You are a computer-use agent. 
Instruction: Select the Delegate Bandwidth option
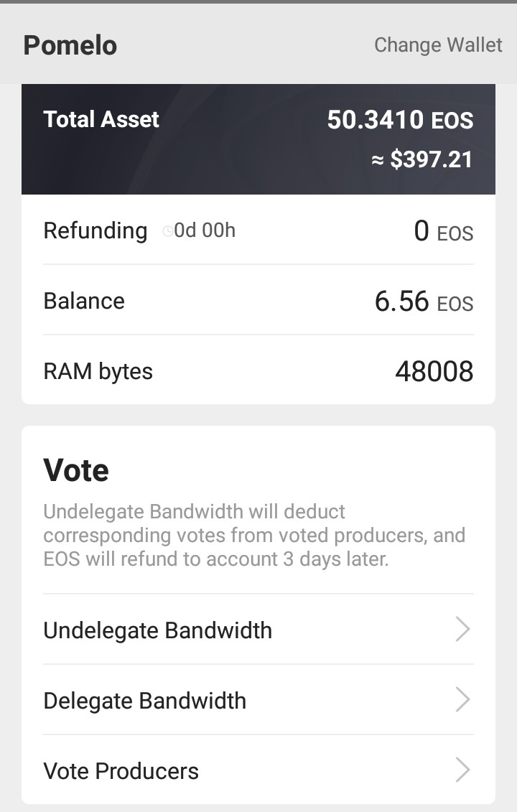tap(144, 701)
